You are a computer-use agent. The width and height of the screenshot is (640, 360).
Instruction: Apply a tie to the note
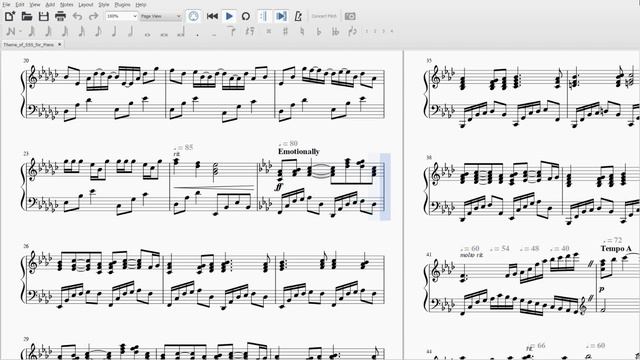coord(231,31)
